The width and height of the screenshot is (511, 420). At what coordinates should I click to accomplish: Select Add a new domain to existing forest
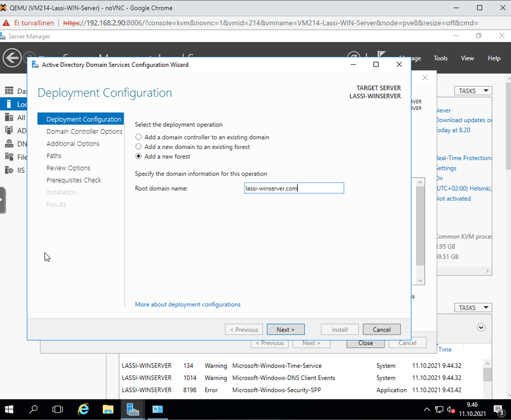(x=139, y=147)
